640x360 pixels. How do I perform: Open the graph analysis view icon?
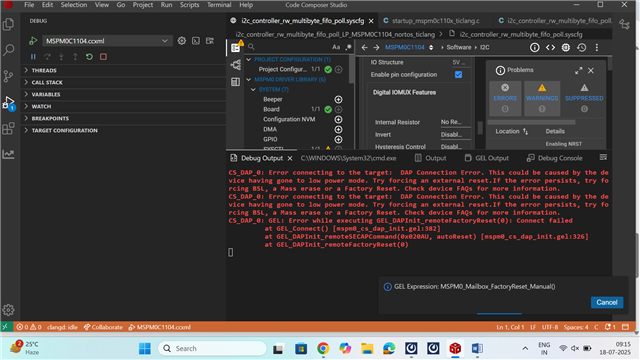[9, 154]
